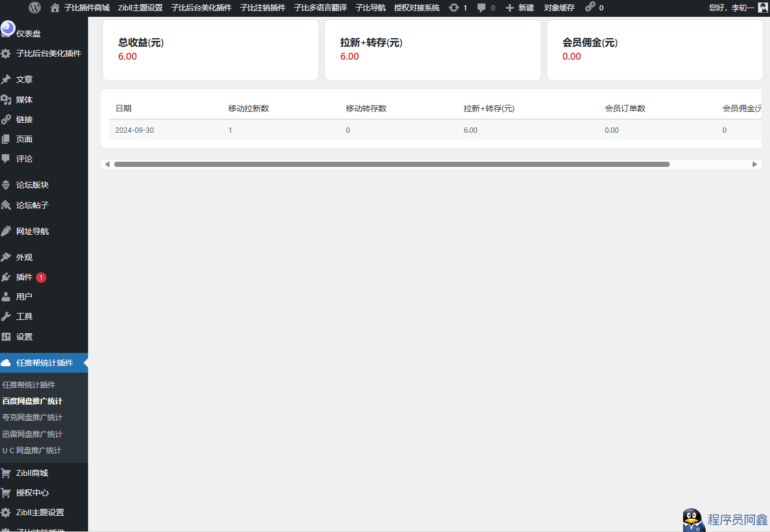Click the speech bubble icon for 评论
Viewport: 770px width, 532px height.
[x=6, y=159]
